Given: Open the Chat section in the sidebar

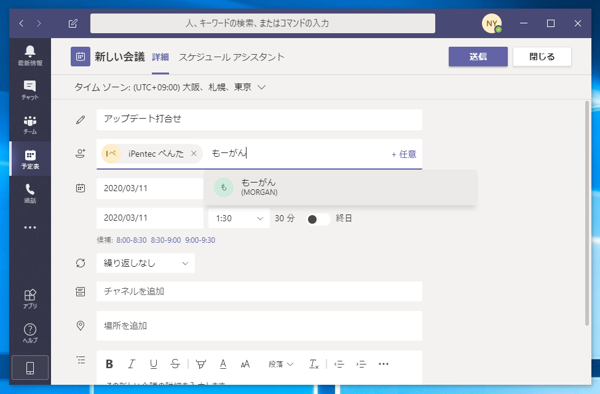Looking at the screenshot, I should [30, 90].
